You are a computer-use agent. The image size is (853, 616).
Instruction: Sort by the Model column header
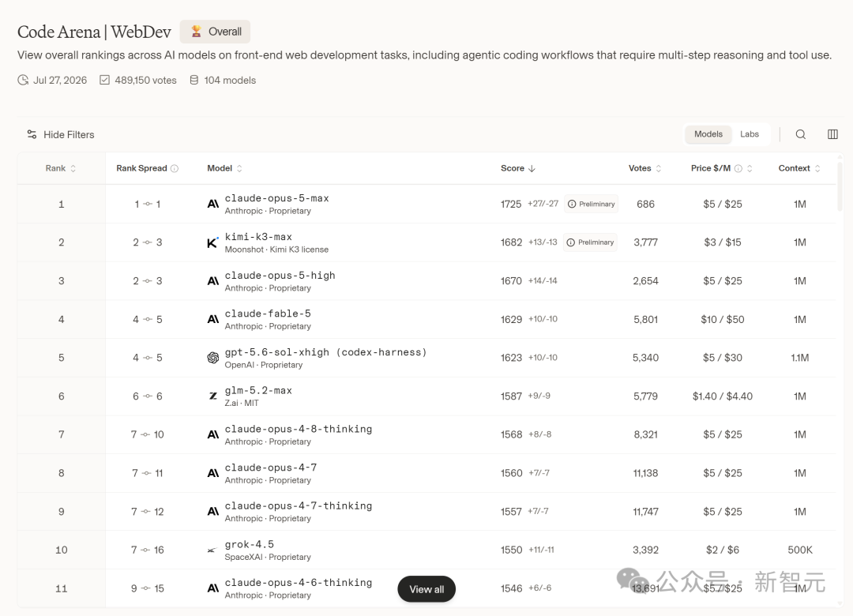[x=224, y=169]
